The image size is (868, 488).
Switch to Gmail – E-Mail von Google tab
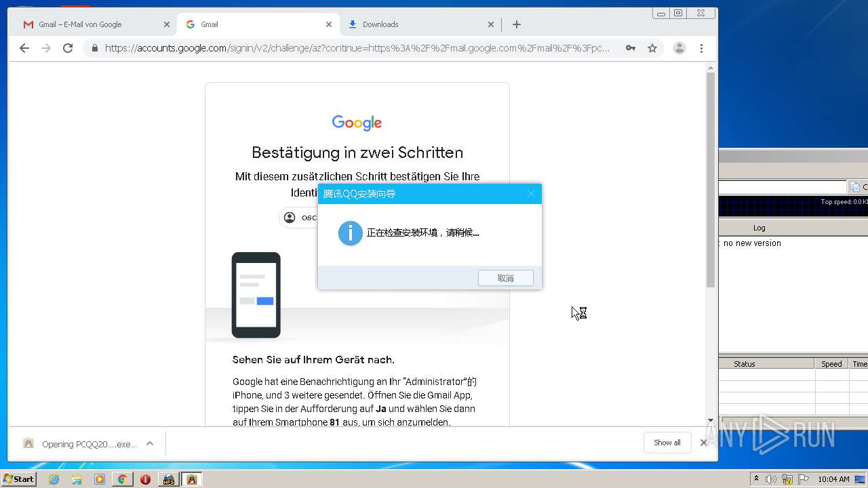[x=95, y=24]
